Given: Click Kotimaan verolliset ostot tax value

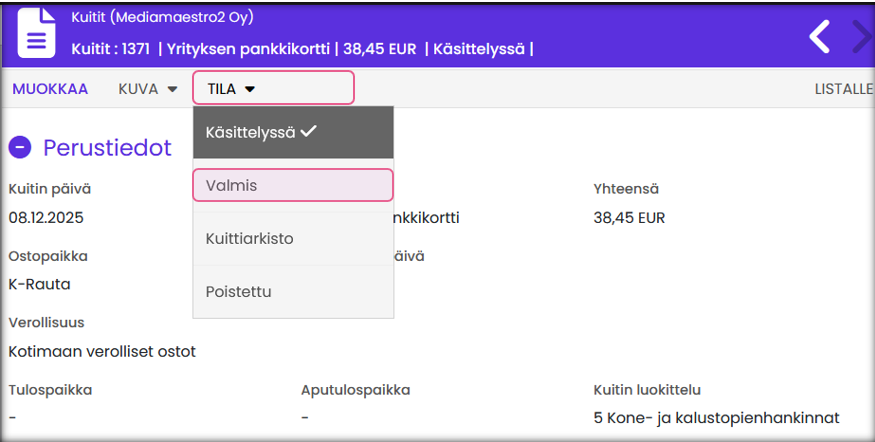Looking at the screenshot, I should tap(102, 351).
